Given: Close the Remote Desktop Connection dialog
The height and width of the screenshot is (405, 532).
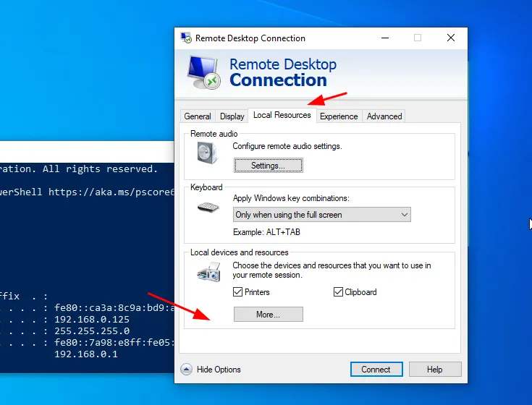Looking at the screenshot, I should [x=451, y=38].
